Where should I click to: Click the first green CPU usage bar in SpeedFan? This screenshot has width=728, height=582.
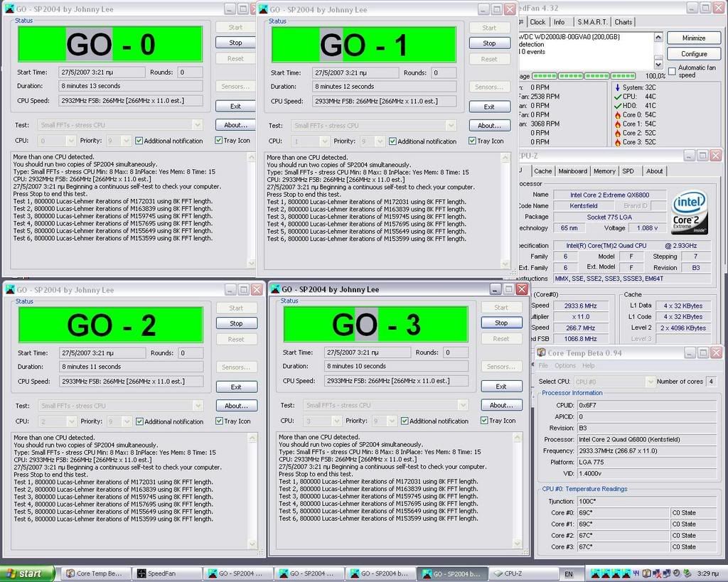[x=545, y=75]
